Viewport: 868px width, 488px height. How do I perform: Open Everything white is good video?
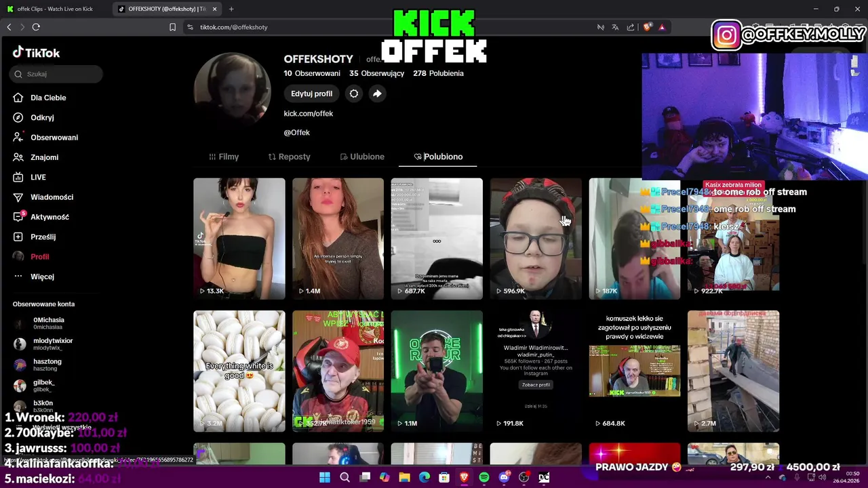(x=239, y=371)
